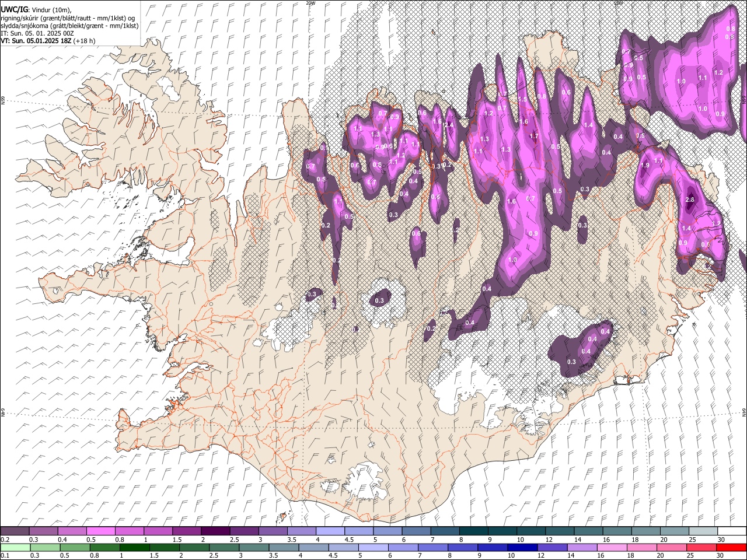
Task: Click the red-pink 25 swatch, lower legend row
Action: pyautogui.click(x=702, y=547)
